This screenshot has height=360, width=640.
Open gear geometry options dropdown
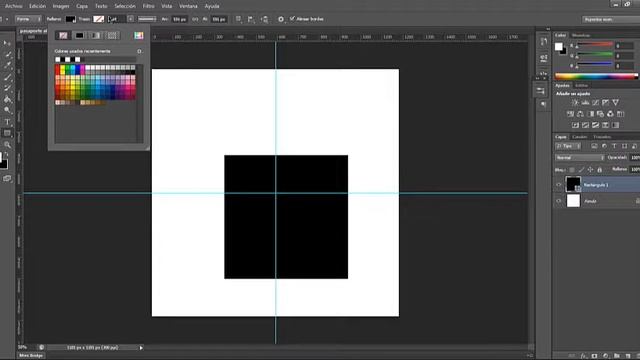[281, 19]
